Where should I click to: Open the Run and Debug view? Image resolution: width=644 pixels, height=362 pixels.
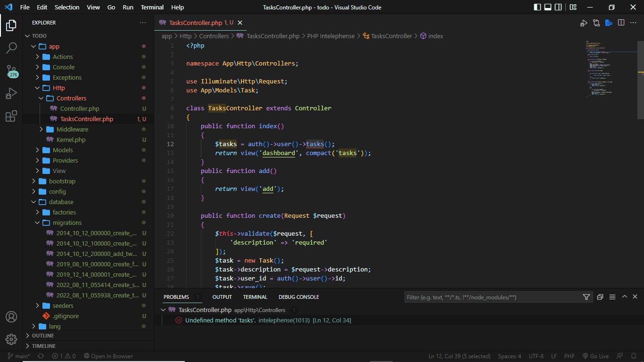(x=11, y=93)
